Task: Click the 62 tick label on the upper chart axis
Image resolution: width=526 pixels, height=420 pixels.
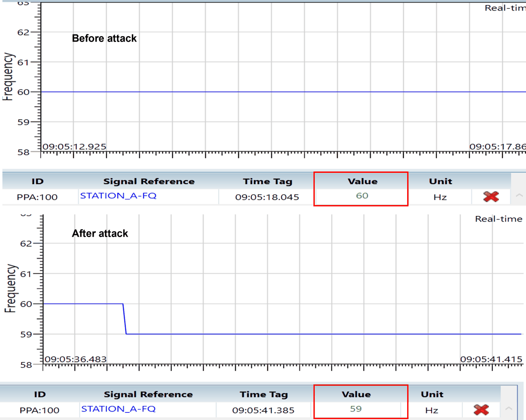Action: coord(23,32)
